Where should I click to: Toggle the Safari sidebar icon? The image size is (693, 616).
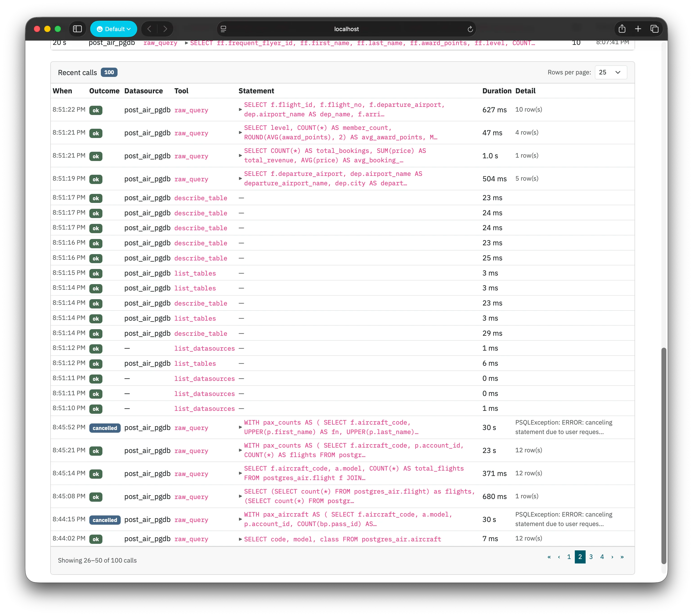(77, 29)
